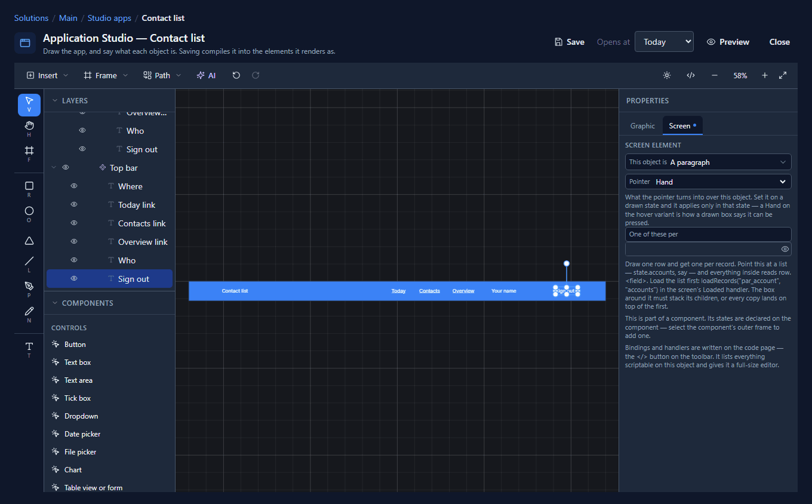Choose the Triangle shape tool
The height and width of the screenshot is (504, 812).
(29, 241)
